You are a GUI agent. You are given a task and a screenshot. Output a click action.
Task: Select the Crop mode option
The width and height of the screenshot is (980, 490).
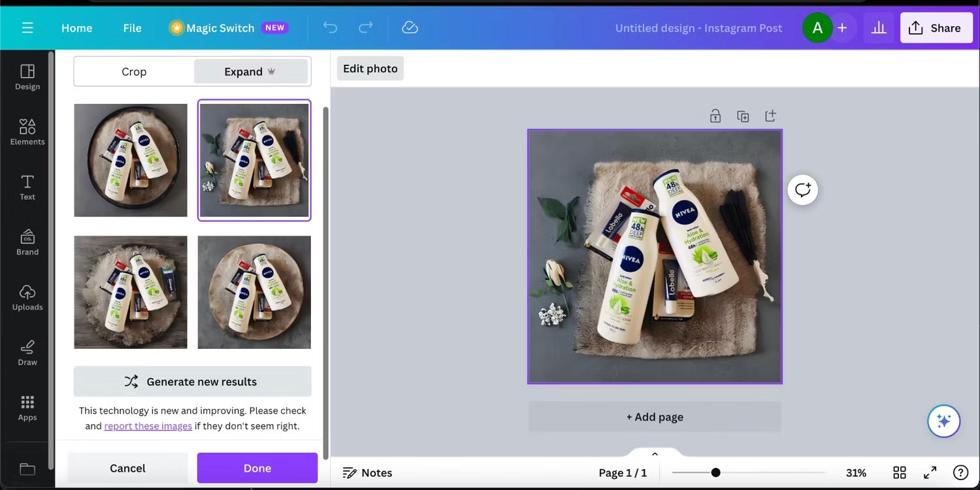tap(134, 71)
